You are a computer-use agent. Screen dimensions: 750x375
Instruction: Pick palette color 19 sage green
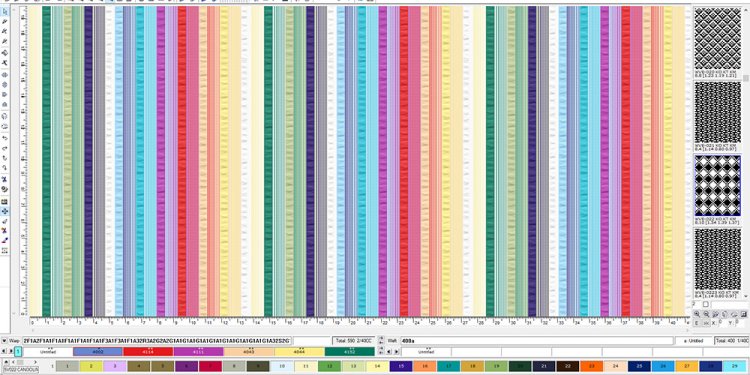[x=496, y=366]
